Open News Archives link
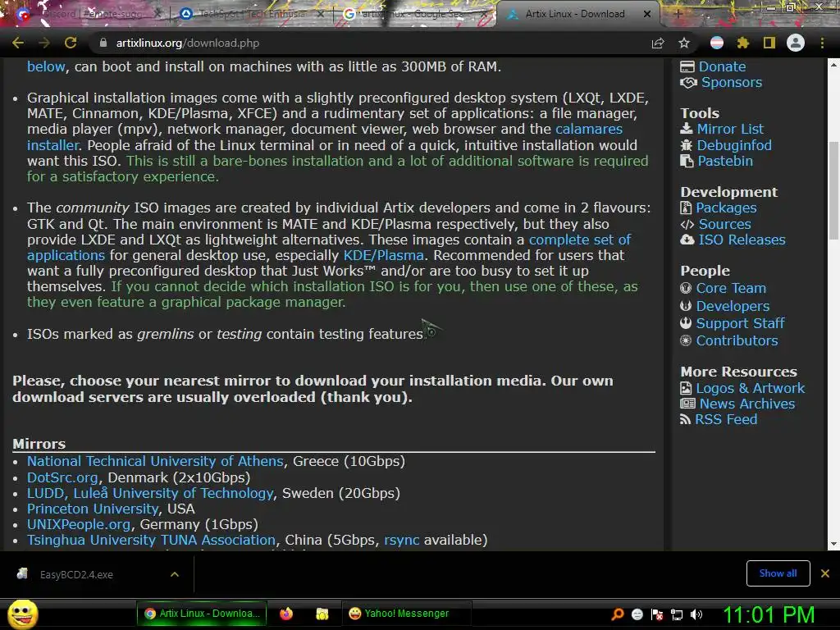 pos(746,404)
